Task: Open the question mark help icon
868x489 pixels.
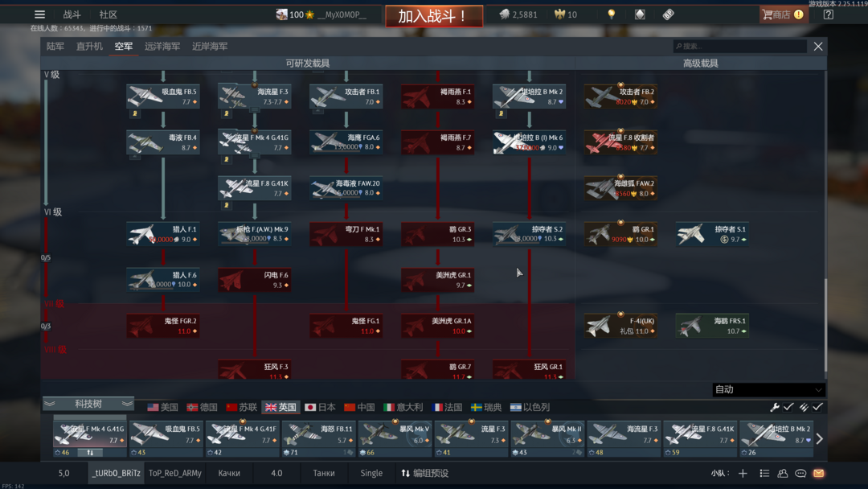Action: click(x=828, y=14)
